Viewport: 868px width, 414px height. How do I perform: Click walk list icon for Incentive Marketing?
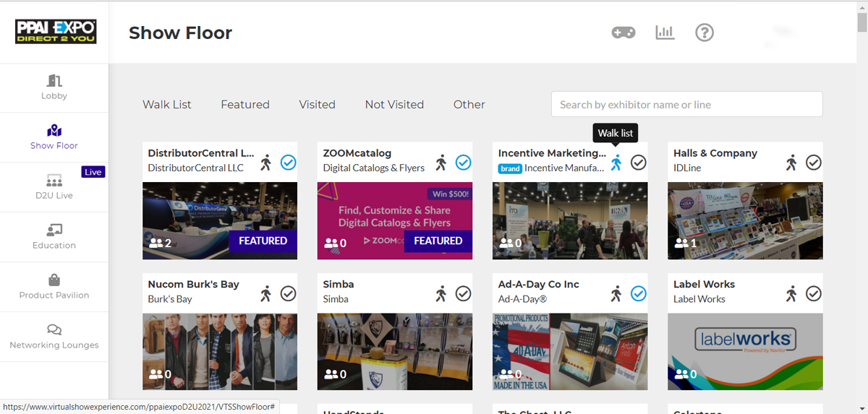(x=616, y=163)
